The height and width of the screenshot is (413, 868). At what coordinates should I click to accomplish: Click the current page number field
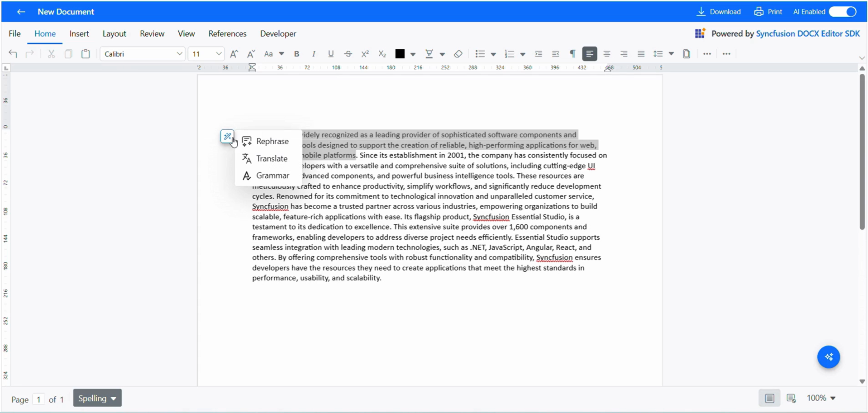coord(39,399)
